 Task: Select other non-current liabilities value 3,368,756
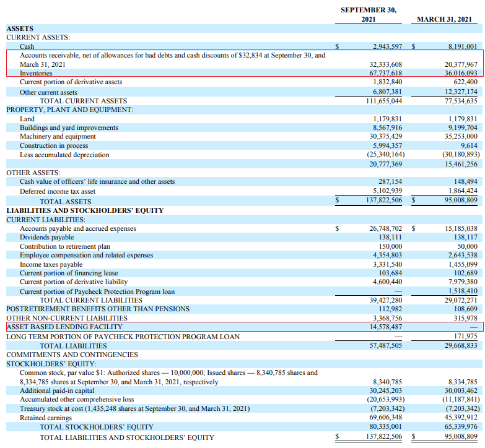click(387, 318)
